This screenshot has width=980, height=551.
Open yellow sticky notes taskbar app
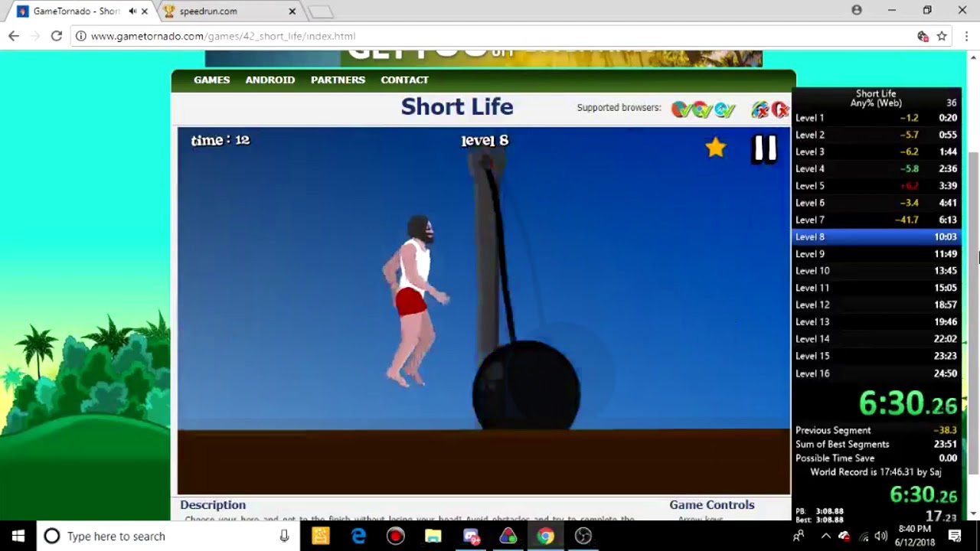[x=321, y=536]
